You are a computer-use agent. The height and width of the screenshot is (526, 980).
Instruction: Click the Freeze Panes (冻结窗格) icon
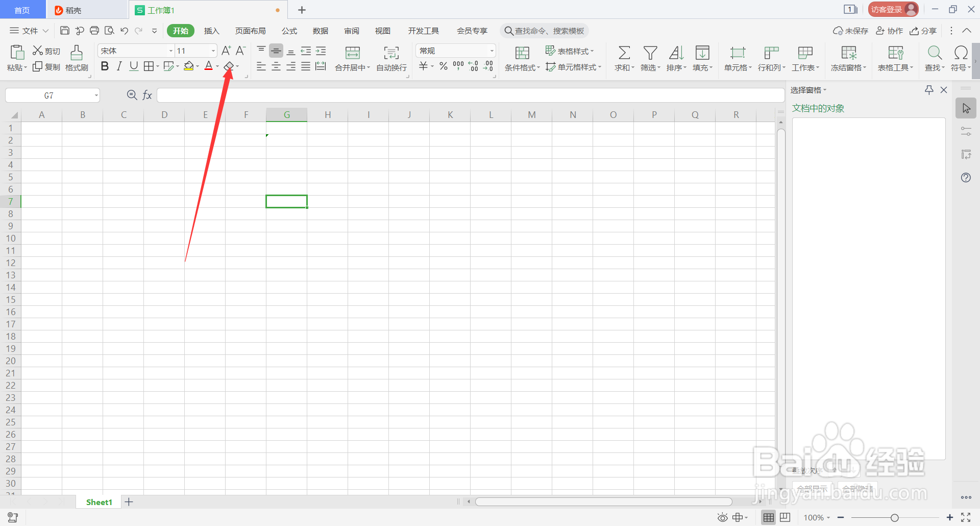coord(849,53)
